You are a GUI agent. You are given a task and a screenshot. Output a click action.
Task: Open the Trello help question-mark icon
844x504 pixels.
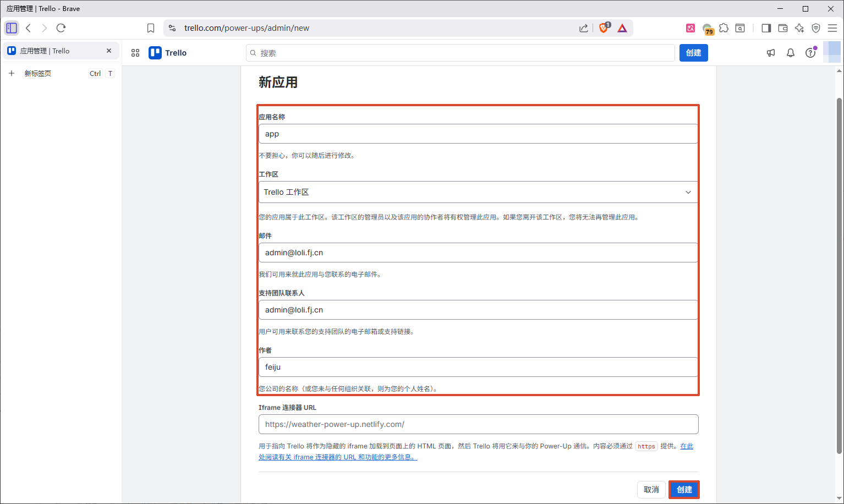810,53
